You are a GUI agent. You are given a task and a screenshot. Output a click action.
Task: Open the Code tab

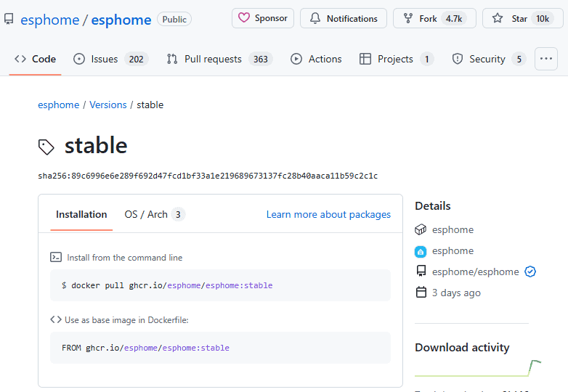35,60
